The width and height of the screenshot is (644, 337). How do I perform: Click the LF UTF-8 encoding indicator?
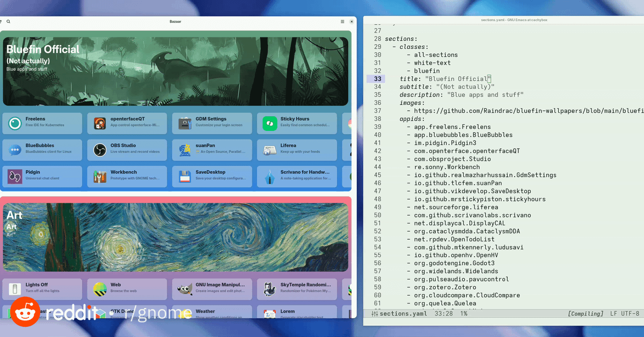pos(625,313)
